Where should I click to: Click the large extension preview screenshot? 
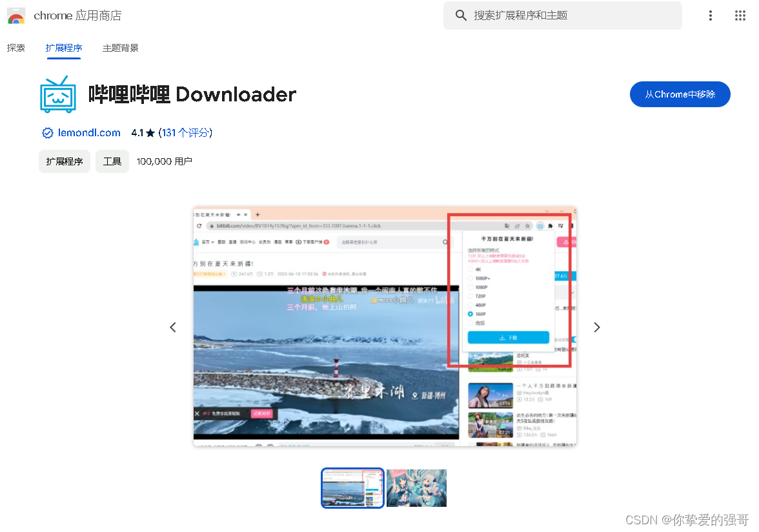(385, 327)
